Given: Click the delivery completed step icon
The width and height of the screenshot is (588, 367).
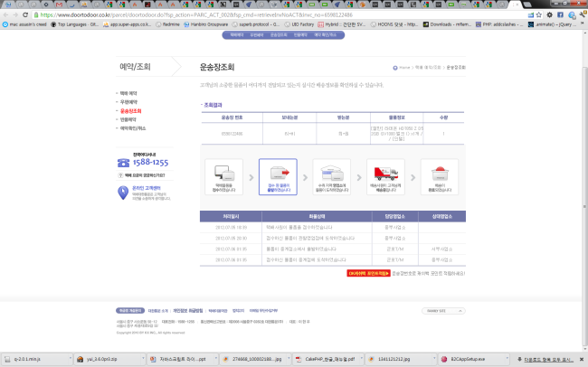Looking at the screenshot, I should 440,176.
